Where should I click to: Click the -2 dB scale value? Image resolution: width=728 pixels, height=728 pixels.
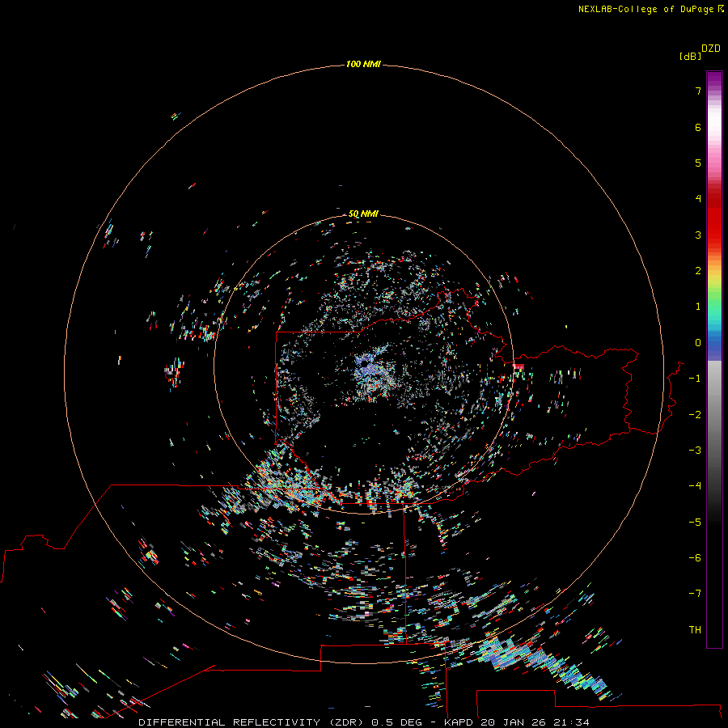pyautogui.click(x=695, y=415)
